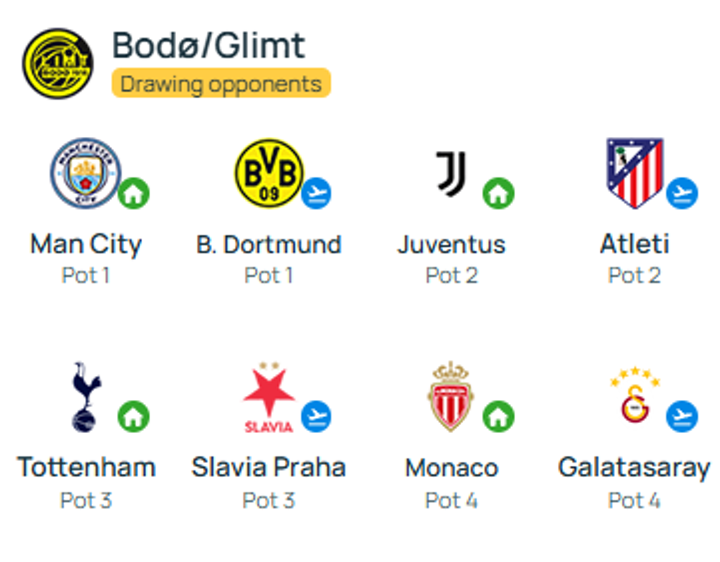Select the Slavia Praha star logo
Viewport: 720px width, 562px height.
click(x=268, y=397)
